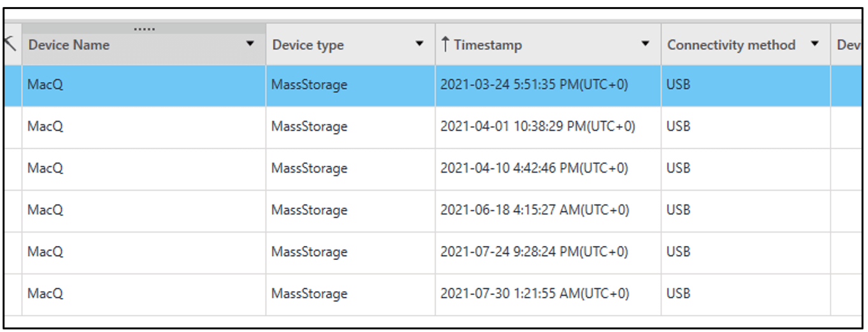The width and height of the screenshot is (868, 332).
Task: Open the Timestamp column filter dropdown
Action: (646, 45)
